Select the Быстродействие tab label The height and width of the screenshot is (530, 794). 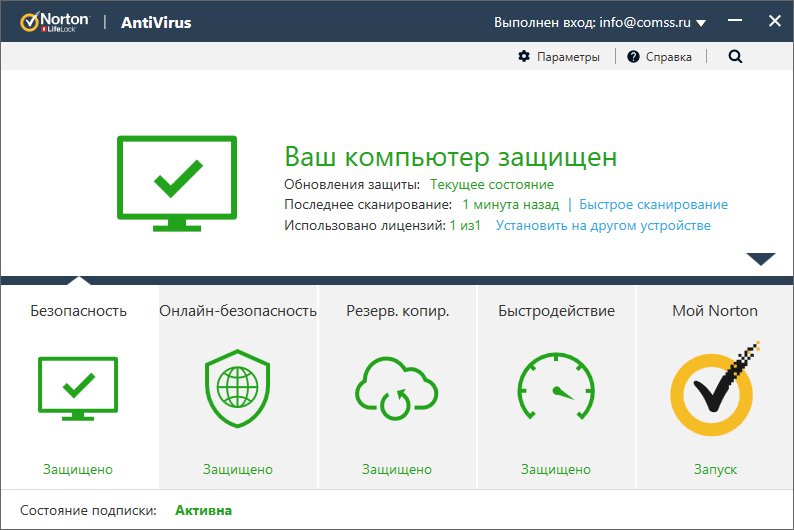tap(556, 311)
